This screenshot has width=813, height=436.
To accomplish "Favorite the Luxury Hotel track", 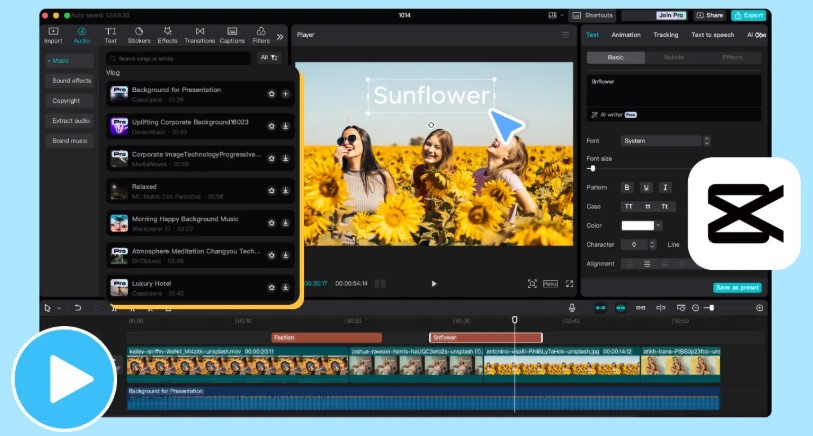I will coord(271,287).
